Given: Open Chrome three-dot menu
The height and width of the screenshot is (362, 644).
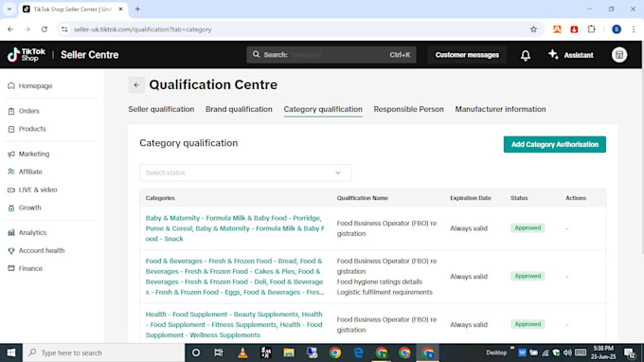Looking at the screenshot, I should pos(634,29).
